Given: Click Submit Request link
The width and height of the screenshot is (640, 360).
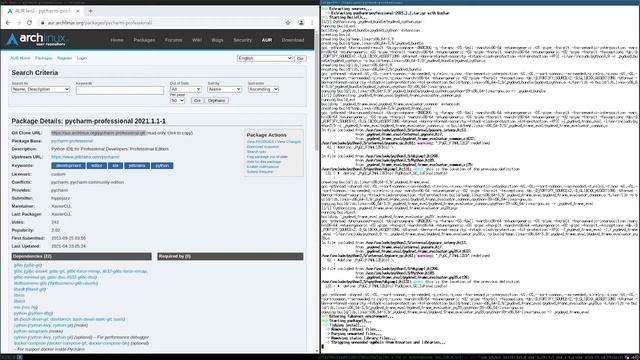Looking at the screenshot, I should pyautogui.click(x=260, y=172).
